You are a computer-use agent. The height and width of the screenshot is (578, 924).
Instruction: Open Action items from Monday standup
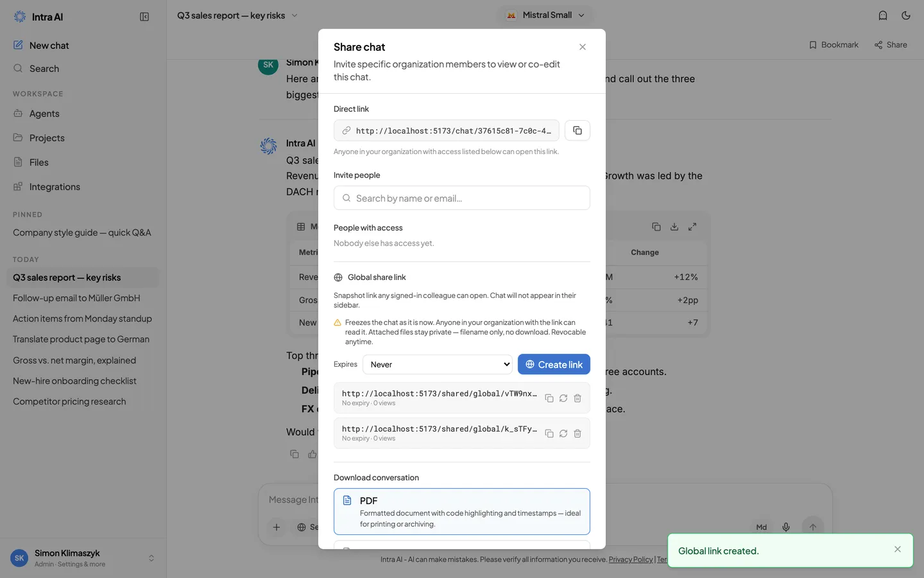pos(82,319)
